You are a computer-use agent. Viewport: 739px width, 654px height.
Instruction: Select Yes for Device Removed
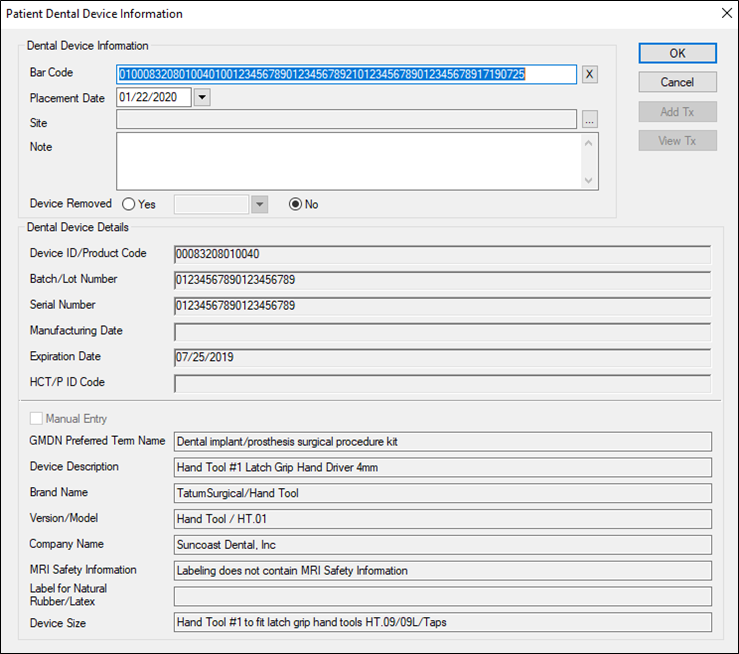129,204
